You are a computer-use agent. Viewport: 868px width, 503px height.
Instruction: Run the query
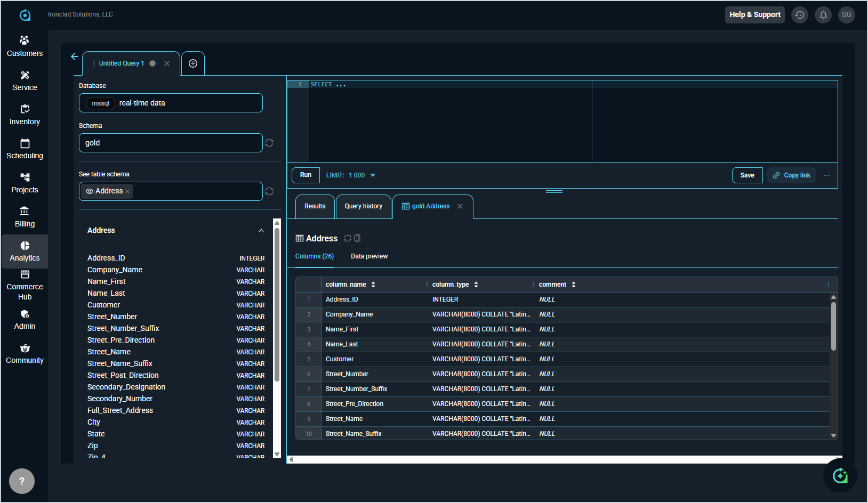tap(306, 175)
